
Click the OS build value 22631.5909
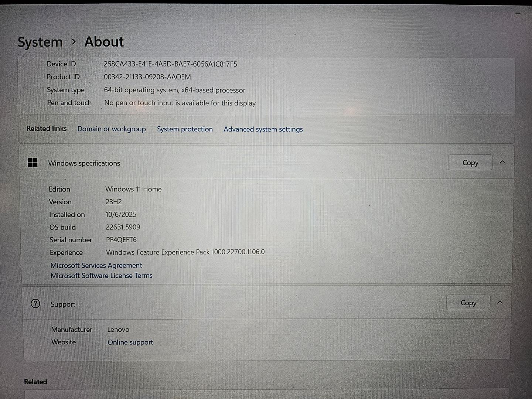pos(123,227)
